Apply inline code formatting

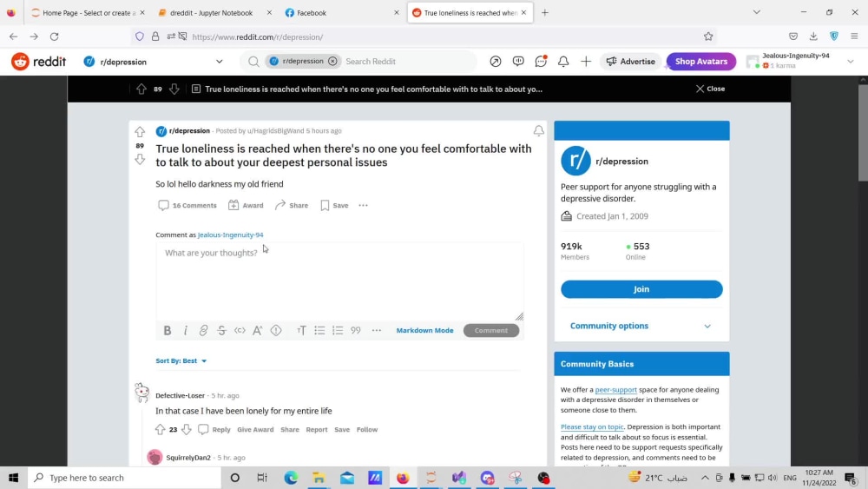[x=240, y=331]
